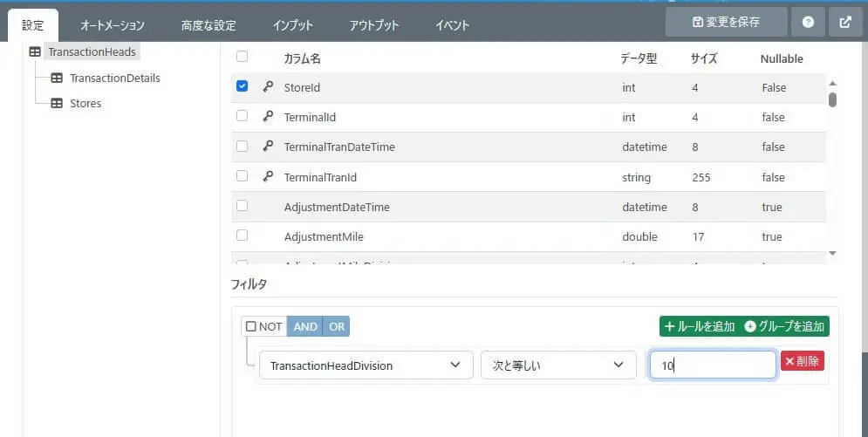Viewport: 868px width, 437px height.
Task: Click the Stores table icon
Action: [57, 104]
